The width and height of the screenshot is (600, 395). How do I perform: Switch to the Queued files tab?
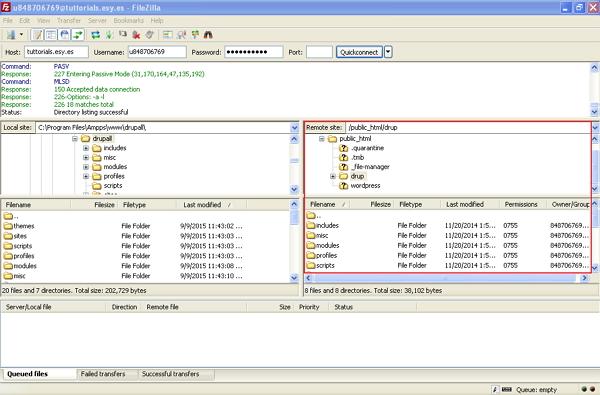(x=28, y=374)
